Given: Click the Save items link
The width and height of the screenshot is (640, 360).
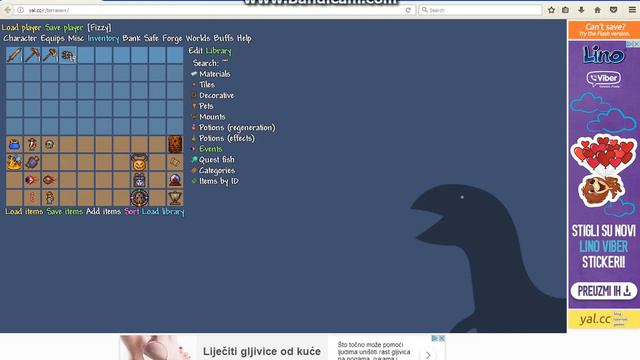Looking at the screenshot, I should pos(64,211).
